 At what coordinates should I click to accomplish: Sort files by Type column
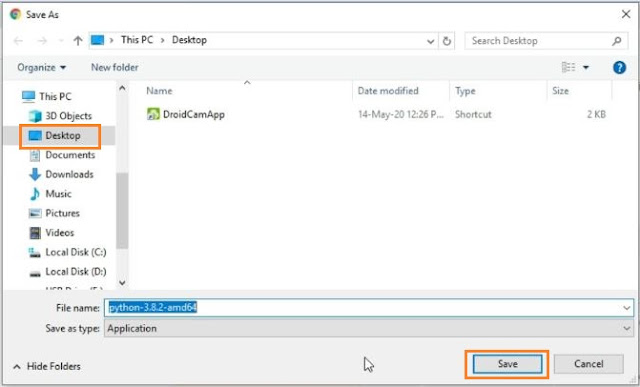[x=465, y=91]
